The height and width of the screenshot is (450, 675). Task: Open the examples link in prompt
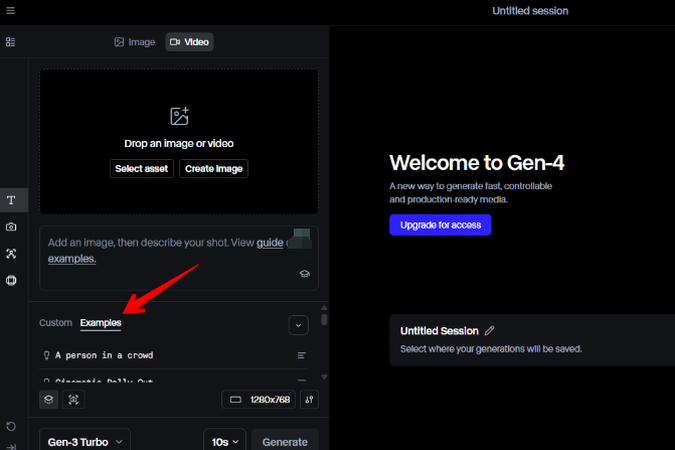pyautogui.click(x=72, y=259)
